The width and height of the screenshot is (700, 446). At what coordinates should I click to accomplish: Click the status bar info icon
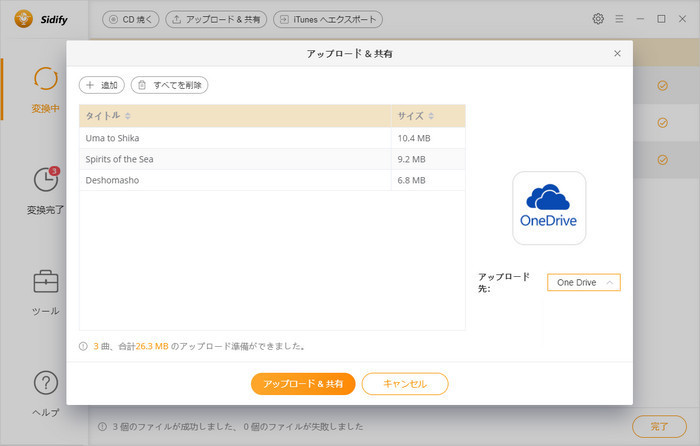coord(102,426)
